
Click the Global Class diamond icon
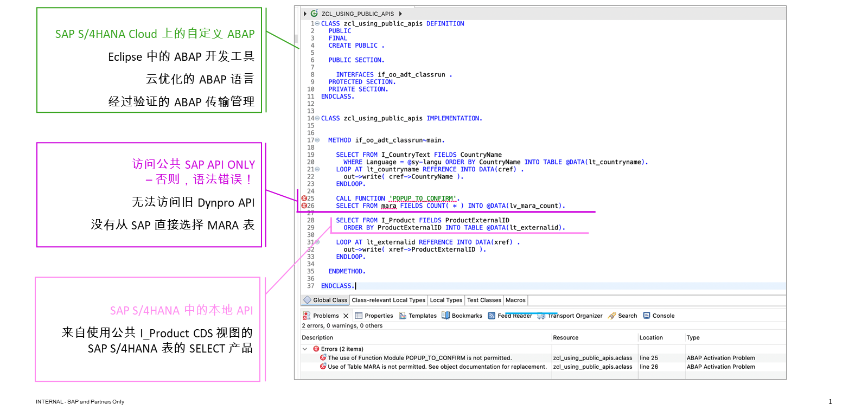pyautogui.click(x=308, y=300)
